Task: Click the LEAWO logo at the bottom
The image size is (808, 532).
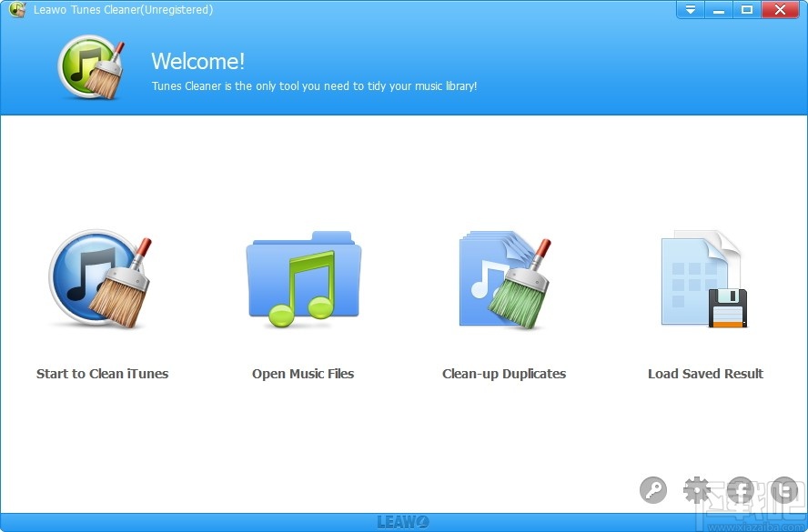Action: pos(403,521)
